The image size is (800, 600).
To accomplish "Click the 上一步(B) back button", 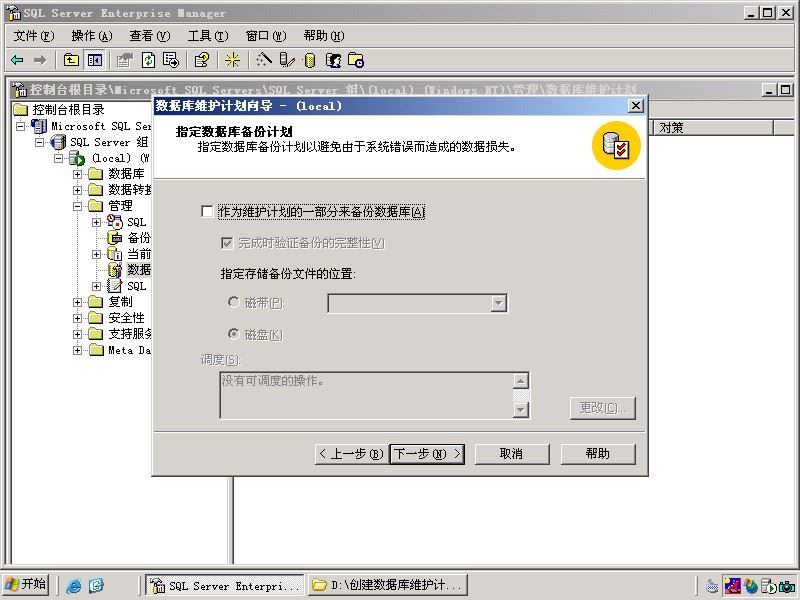I will (351, 454).
